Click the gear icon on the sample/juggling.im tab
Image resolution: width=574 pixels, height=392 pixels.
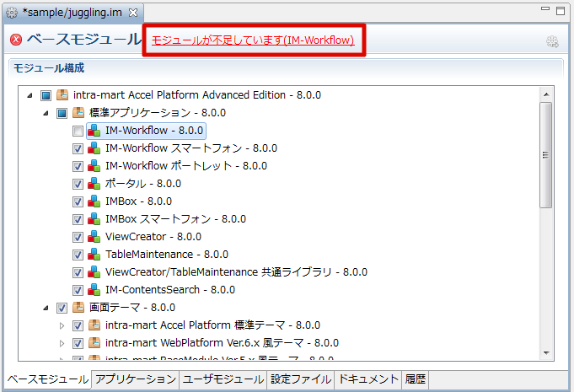[12, 13]
